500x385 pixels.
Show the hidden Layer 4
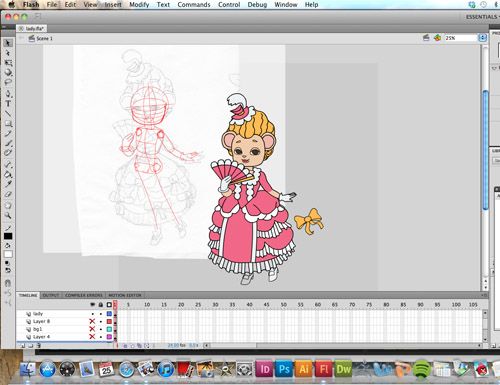tap(92, 337)
